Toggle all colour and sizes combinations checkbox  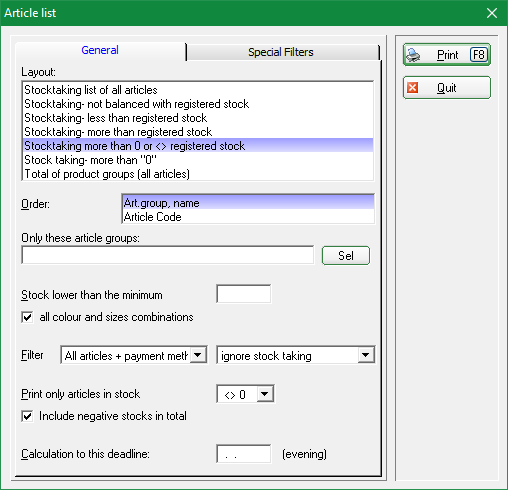[27, 317]
